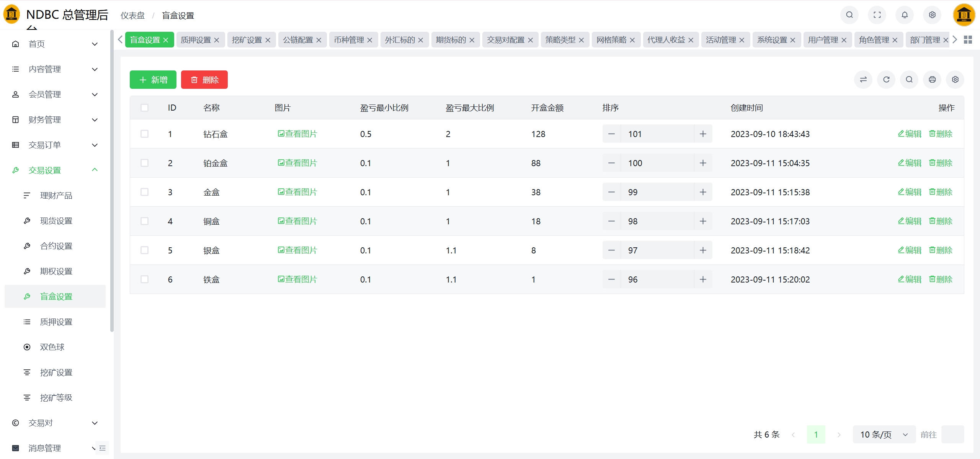
Task: Open 双色球 in the sidebar
Action: pyautogui.click(x=52, y=347)
